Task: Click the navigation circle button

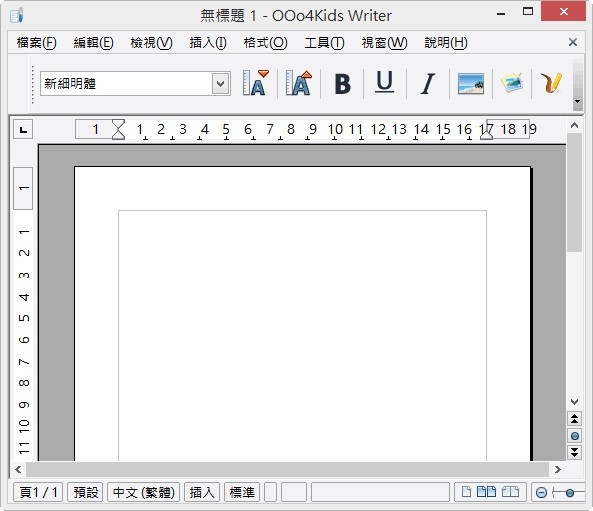Action: click(x=574, y=436)
